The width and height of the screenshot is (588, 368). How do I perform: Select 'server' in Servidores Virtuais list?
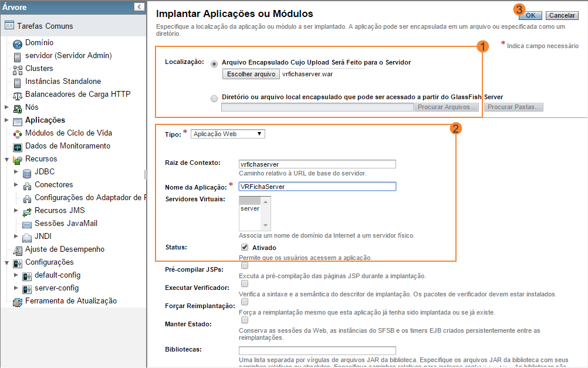[250, 208]
